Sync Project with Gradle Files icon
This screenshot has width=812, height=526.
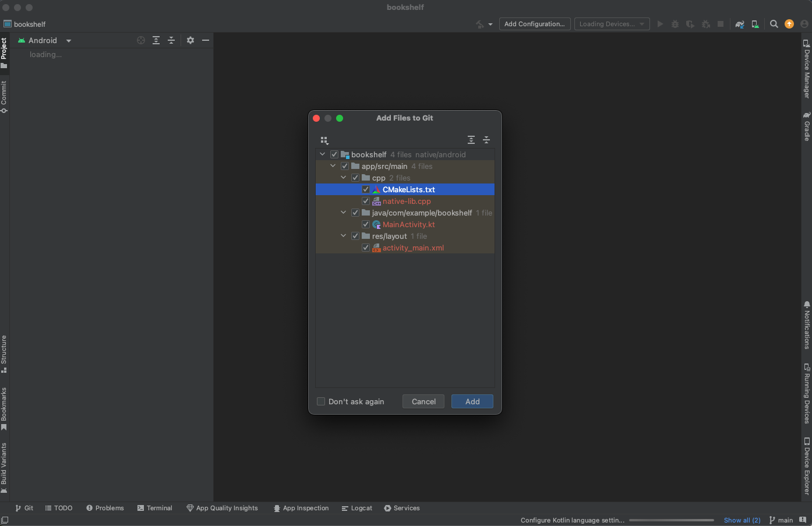[740, 24]
